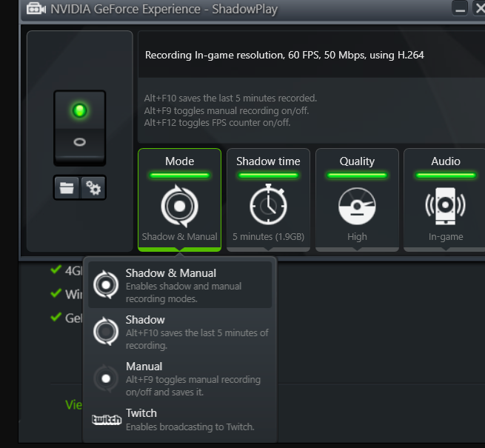Click the 'High' quality value
Viewport: 485px width, 448px height.
pyautogui.click(x=357, y=237)
